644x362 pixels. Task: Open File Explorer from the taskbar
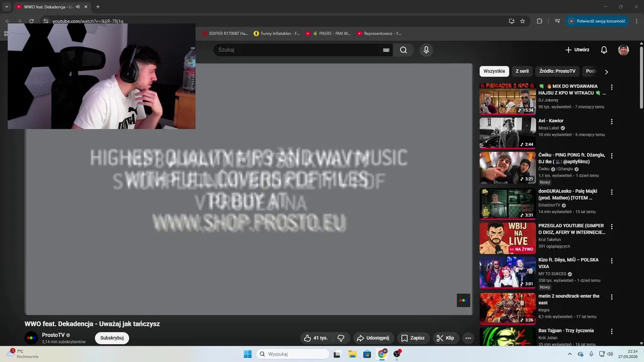[x=352, y=354]
